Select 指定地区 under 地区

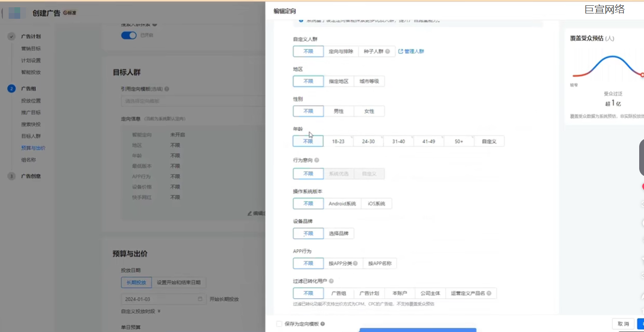[x=338, y=81]
